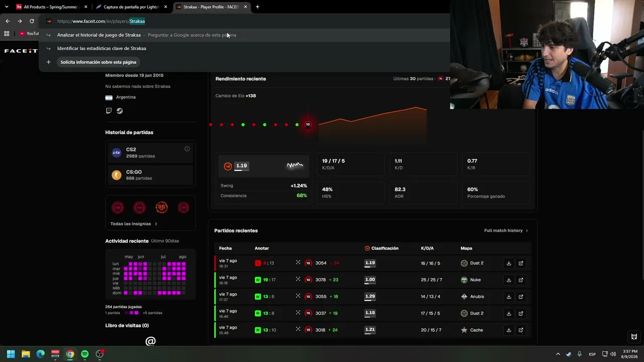
Task: Click the Anubis map icon
Action: [x=464, y=296]
